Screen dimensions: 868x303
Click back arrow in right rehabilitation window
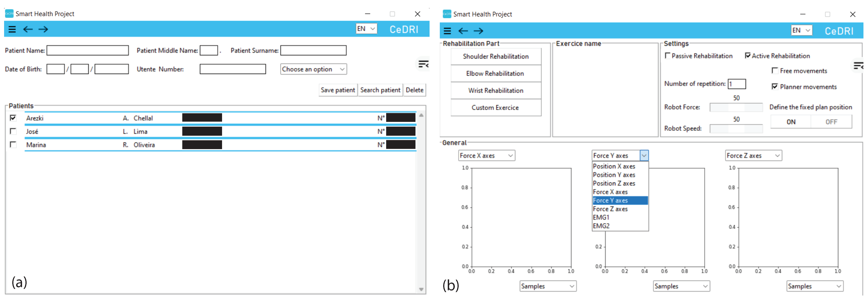click(x=463, y=31)
